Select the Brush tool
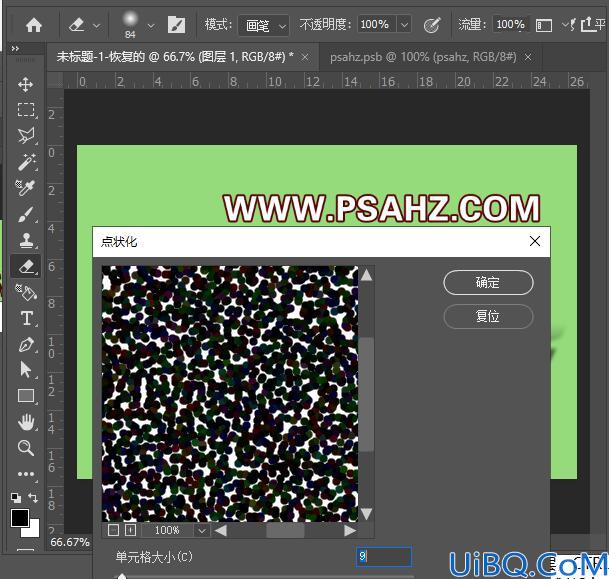Viewport: 609px width, 579px height. point(26,214)
